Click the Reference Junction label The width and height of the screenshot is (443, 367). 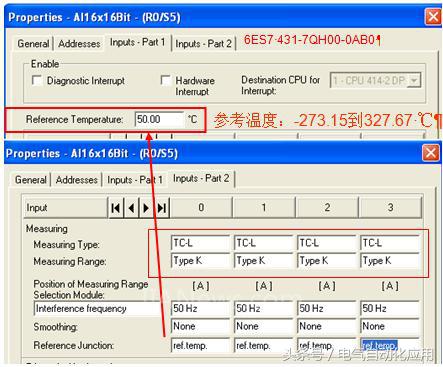click(73, 345)
